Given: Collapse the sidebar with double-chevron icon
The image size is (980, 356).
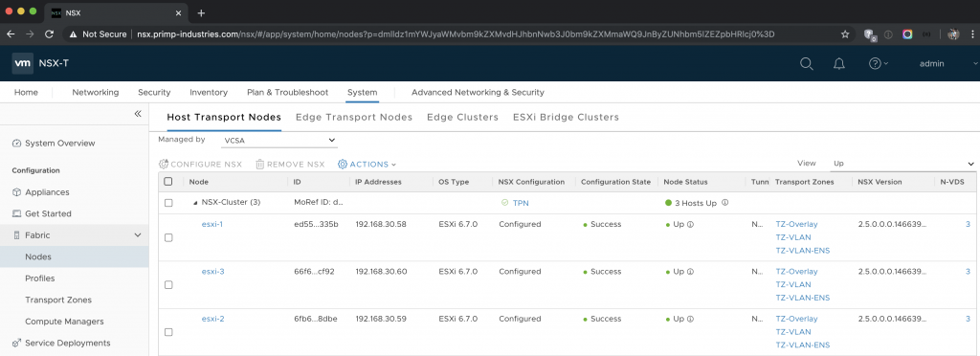Looking at the screenshot, I should coord(138,114).
